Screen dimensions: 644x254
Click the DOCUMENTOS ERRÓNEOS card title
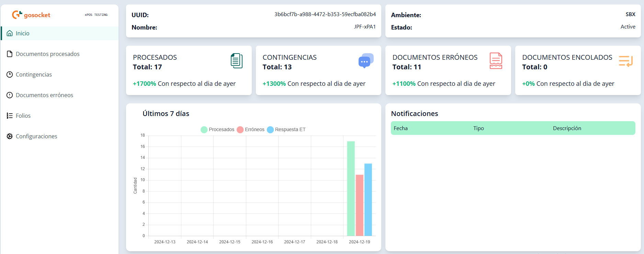(x=435, y=57)
